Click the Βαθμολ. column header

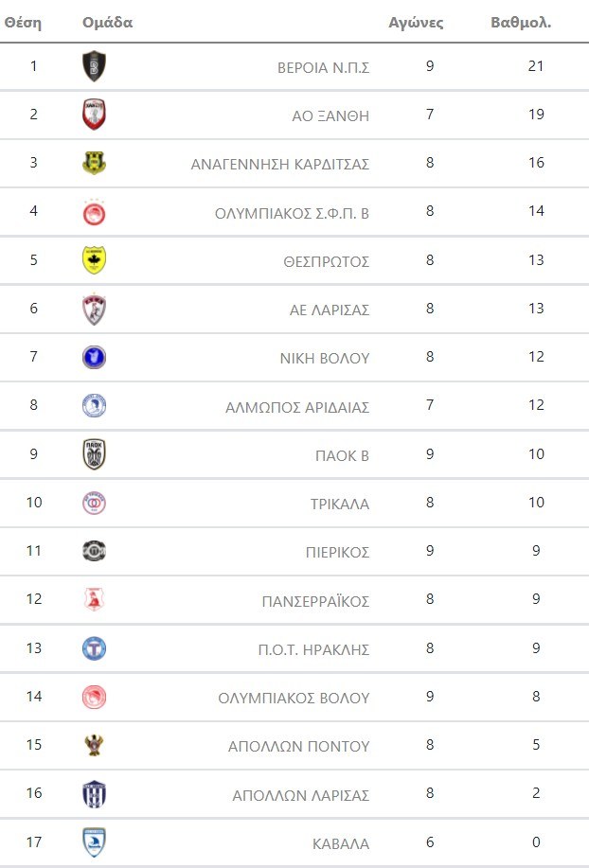(521, 22)
